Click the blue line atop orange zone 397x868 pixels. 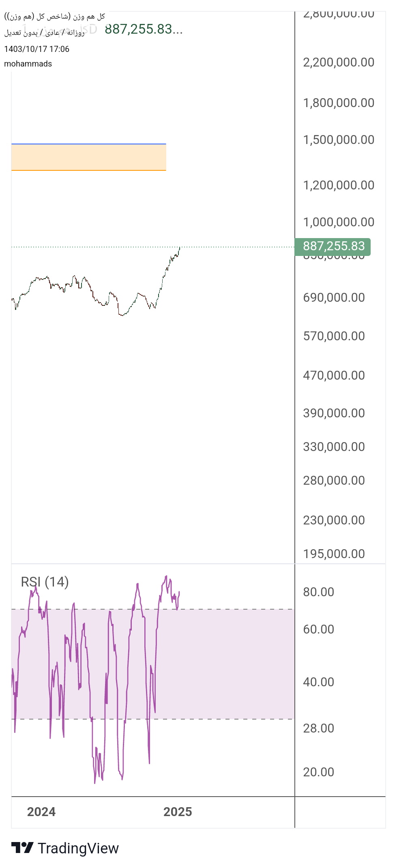[x=88, y=144]
